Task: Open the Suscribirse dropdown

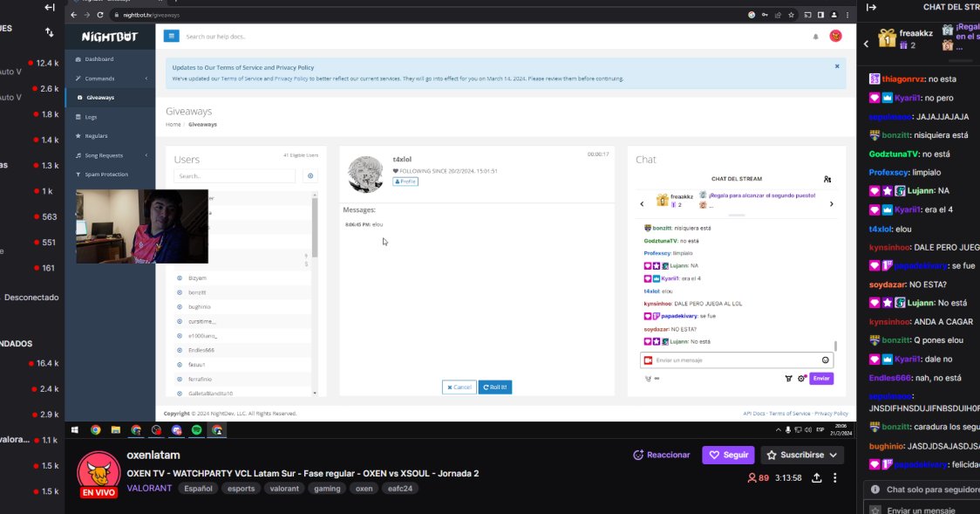Action: 801,456
